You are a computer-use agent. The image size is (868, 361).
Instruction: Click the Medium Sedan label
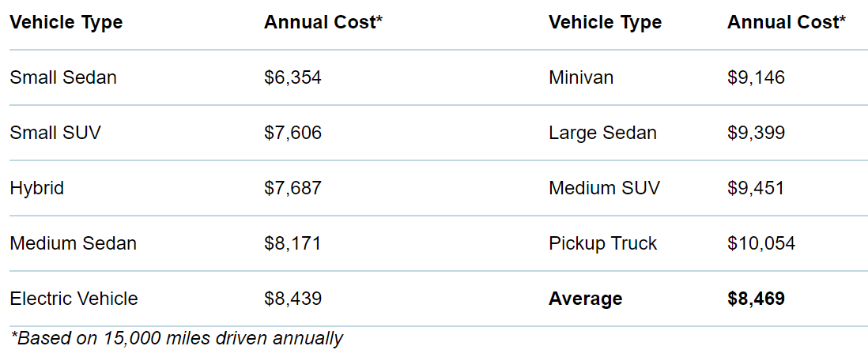[x=73, y=243]
